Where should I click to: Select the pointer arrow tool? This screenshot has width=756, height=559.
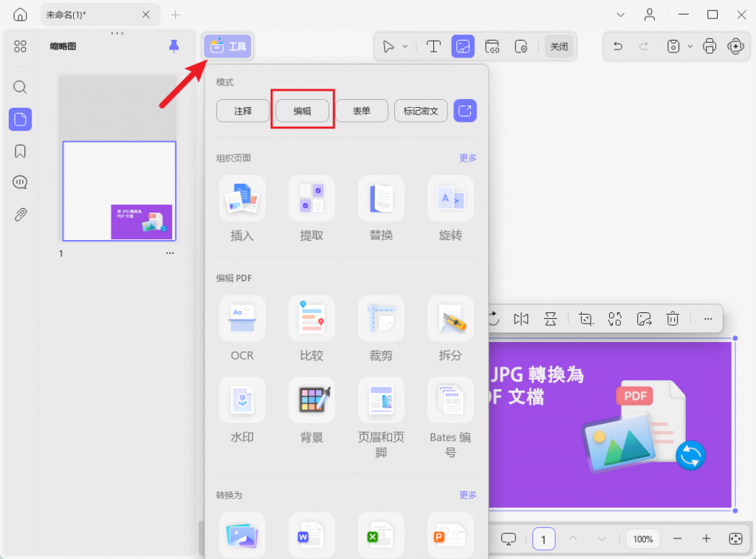[388, 47]
